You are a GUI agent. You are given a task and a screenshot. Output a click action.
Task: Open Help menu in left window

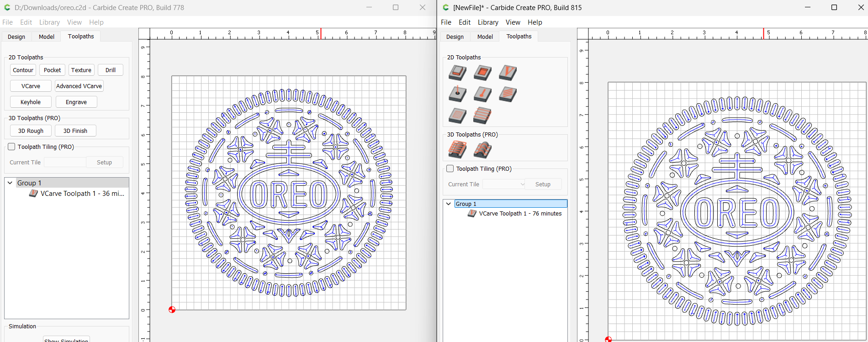pyautogui.click(x=96, y=22)
